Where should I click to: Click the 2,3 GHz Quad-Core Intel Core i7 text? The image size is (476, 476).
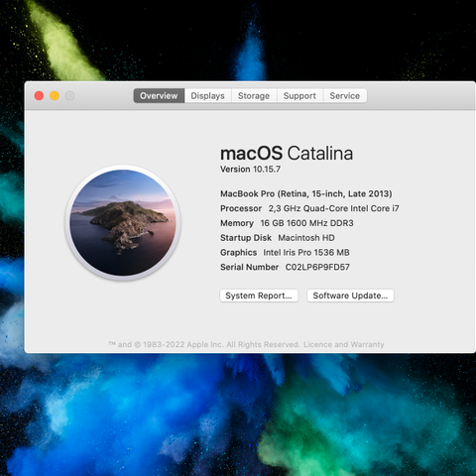[333, 208]
